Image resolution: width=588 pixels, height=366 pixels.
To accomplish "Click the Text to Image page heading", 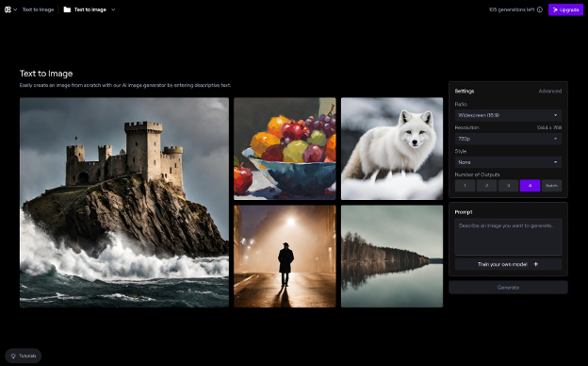I will click(x=46, y=74).
